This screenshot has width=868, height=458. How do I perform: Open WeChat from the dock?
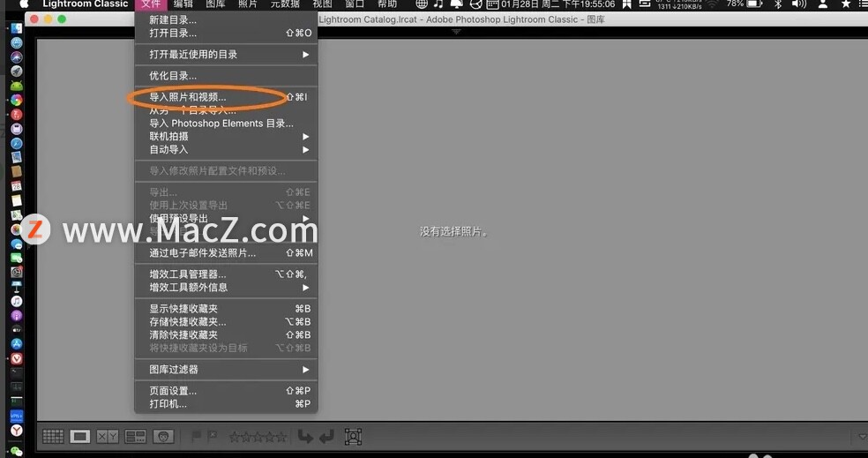coord(17,452)
